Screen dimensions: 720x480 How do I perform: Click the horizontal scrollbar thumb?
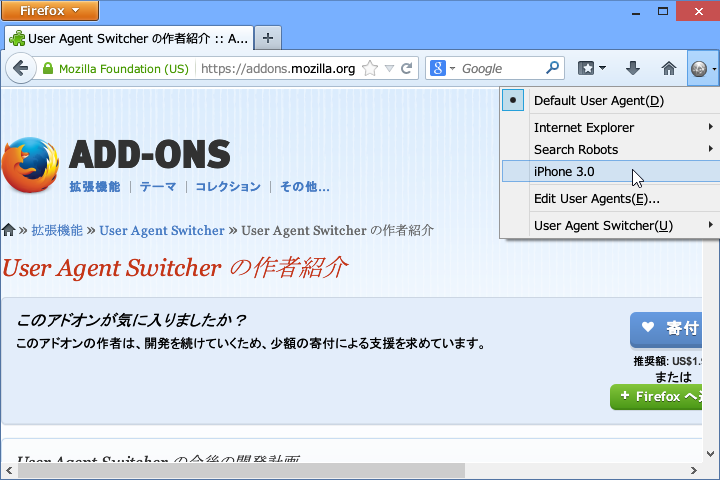(x=241, y=470)
